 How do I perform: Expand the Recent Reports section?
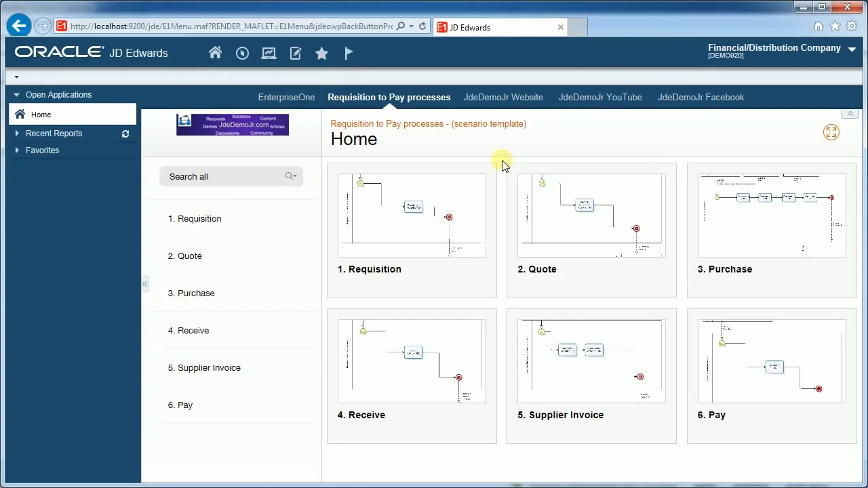(16, 134)
